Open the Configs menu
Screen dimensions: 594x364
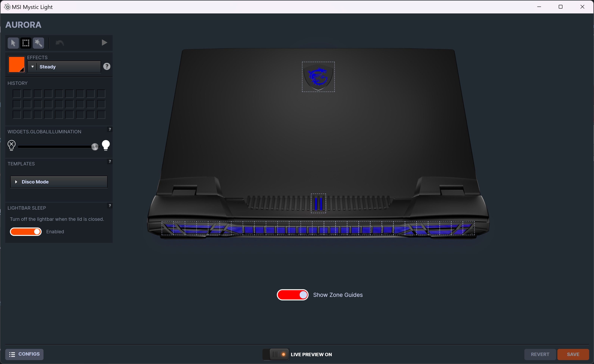click(x=24, y=354)
